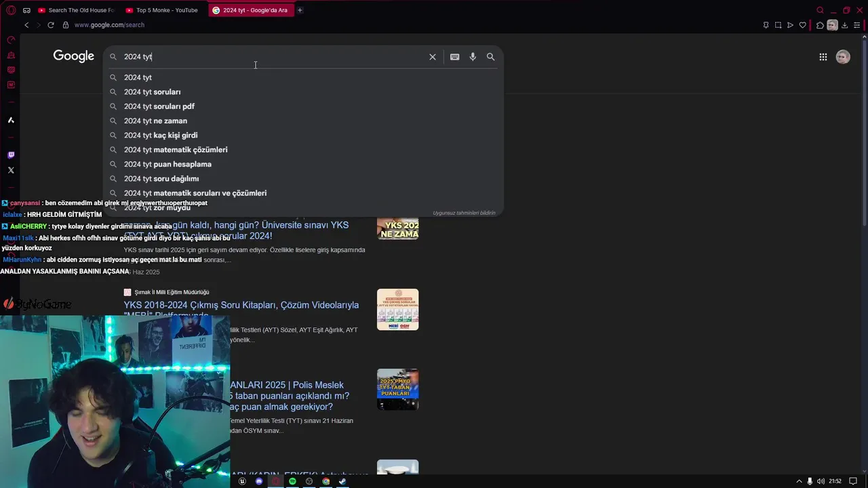Open the Polis Meslek taban puanları result
Screen dimensions: 868x488
click(290, 396)
